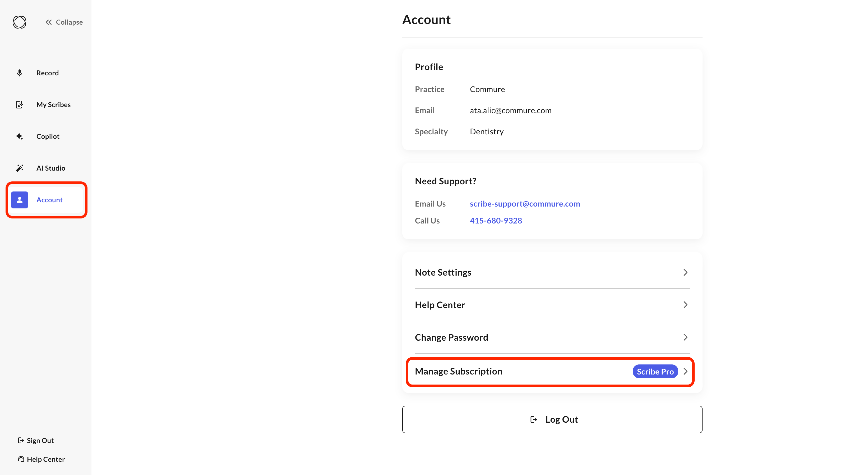
Task: Click the Sign Out arrow icon
Action: click(x=21, y=440)
